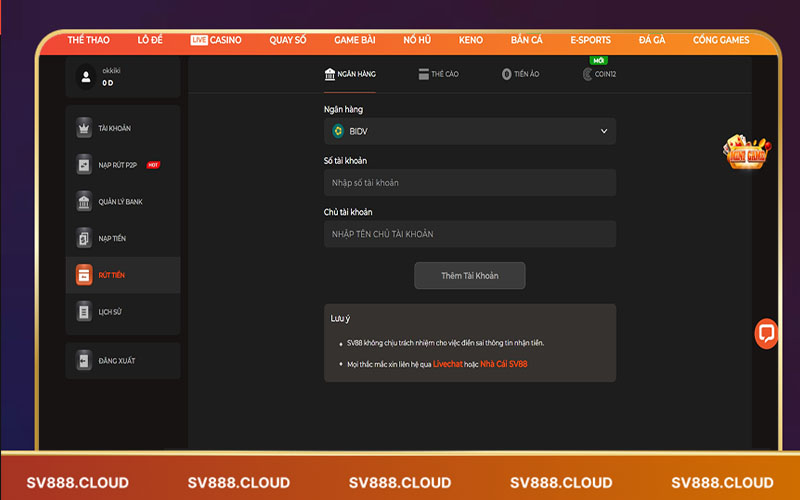
Task: Open the Cổng Games menu
Action: (x=721, y=40)
